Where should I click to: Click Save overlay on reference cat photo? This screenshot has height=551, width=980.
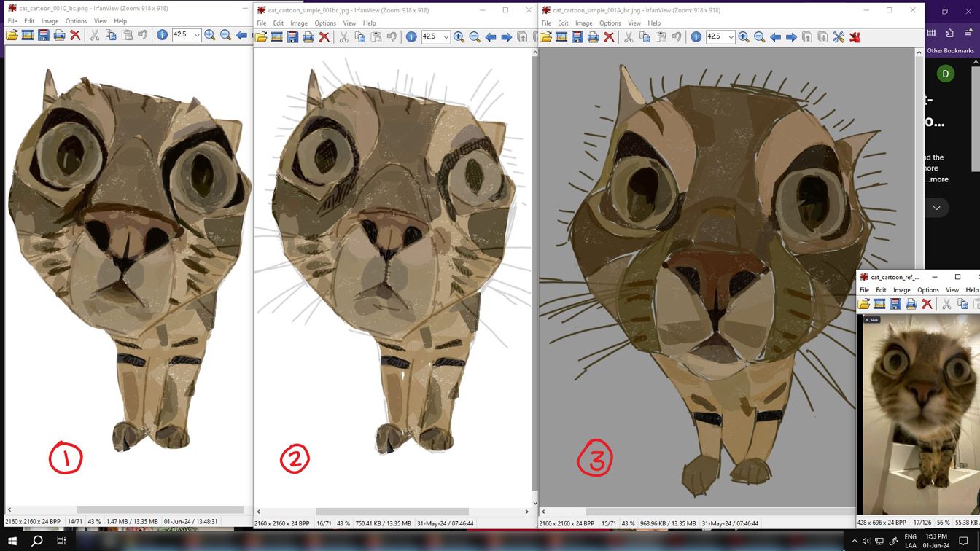[871, 320]
